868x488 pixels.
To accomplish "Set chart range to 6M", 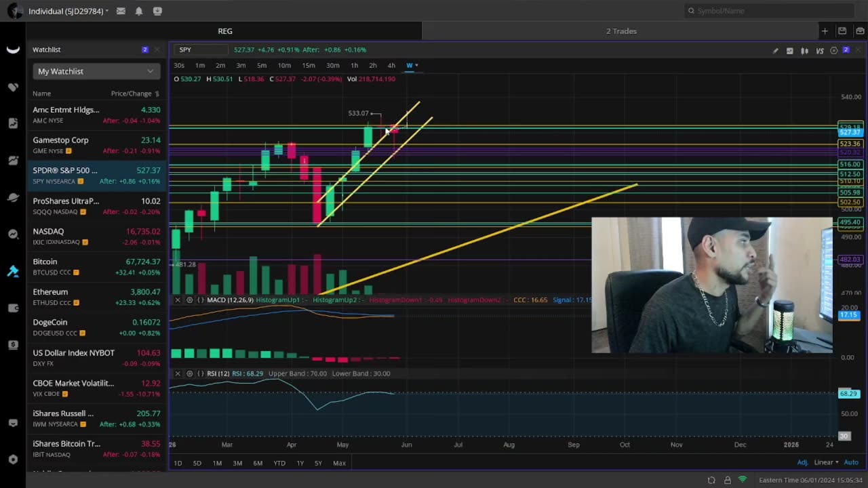I will [258, 464].
